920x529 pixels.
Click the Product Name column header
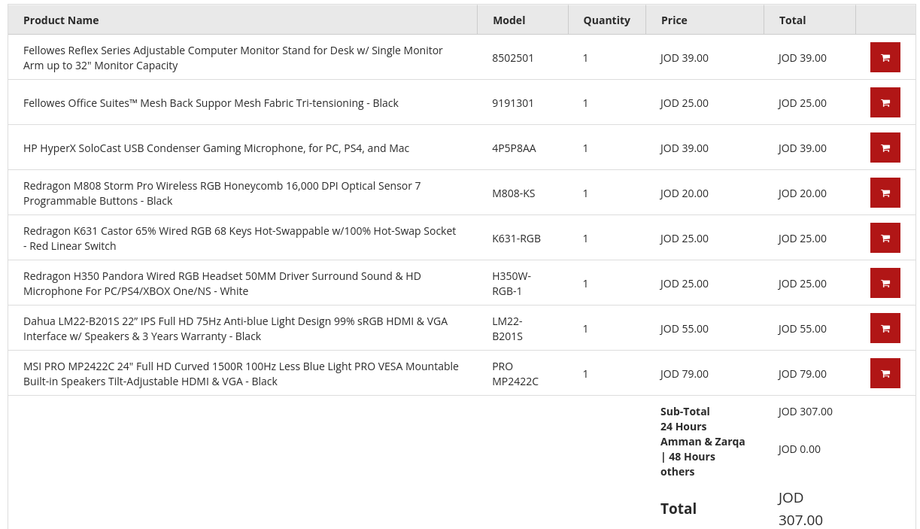click(61, 20)
